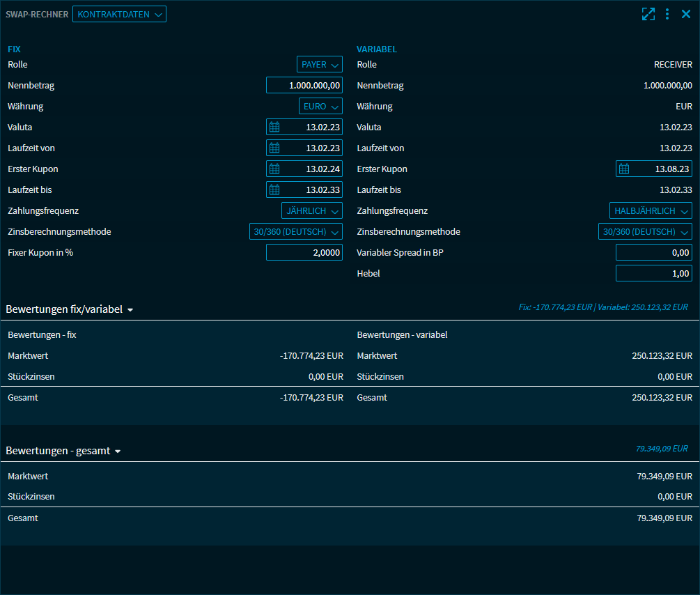Open the EURO currency dropdown

point(320,107)
